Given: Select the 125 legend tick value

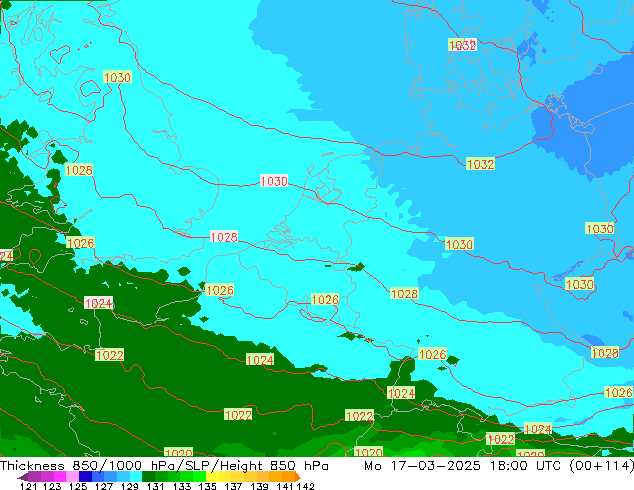Looking at the screenshot, I should pyautogui.click(x=78, y=486).
